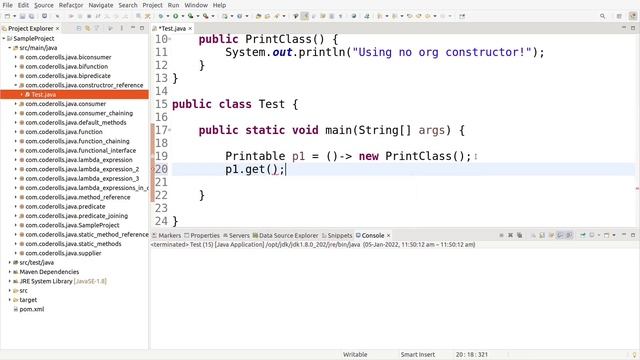Click the Terminate icon in Console
The image size is (640, 360).
tap(501, 235)
